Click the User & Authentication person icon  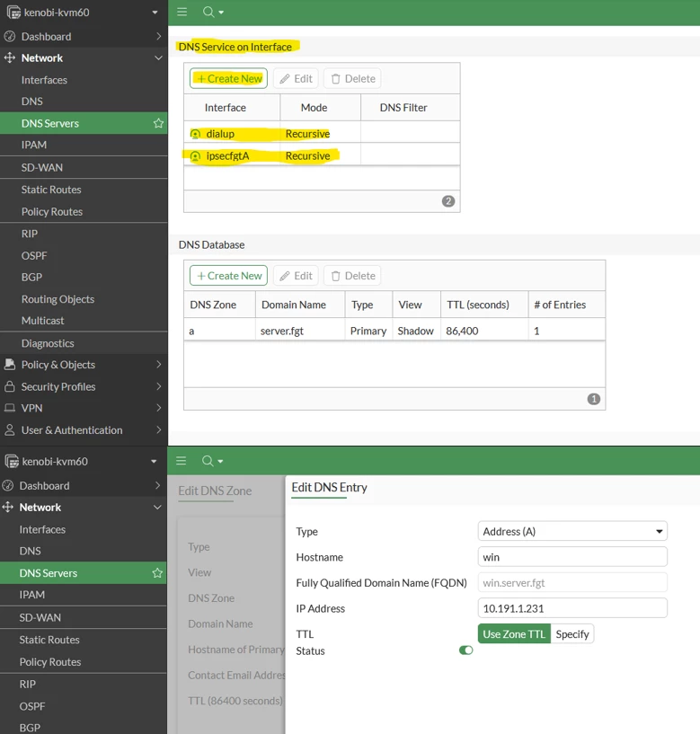coord(9,429)
